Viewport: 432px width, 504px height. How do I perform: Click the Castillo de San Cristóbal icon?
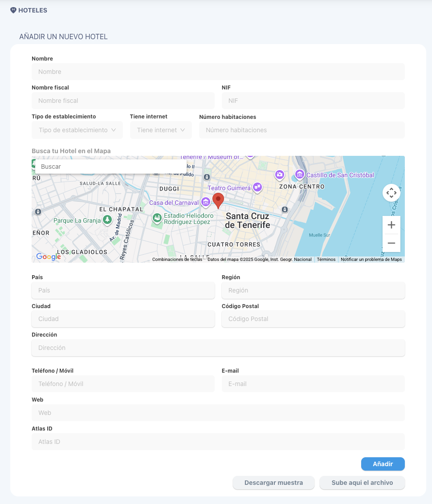click(300, 175)
